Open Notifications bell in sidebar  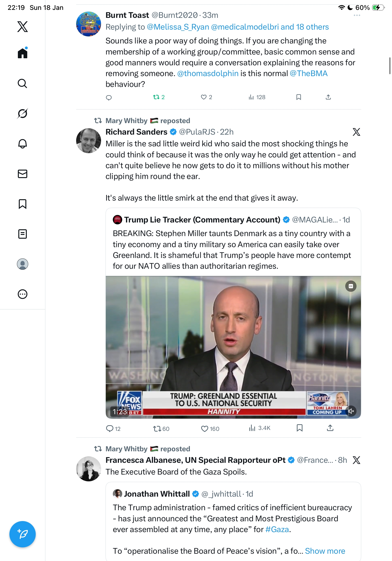coord(23,144)
